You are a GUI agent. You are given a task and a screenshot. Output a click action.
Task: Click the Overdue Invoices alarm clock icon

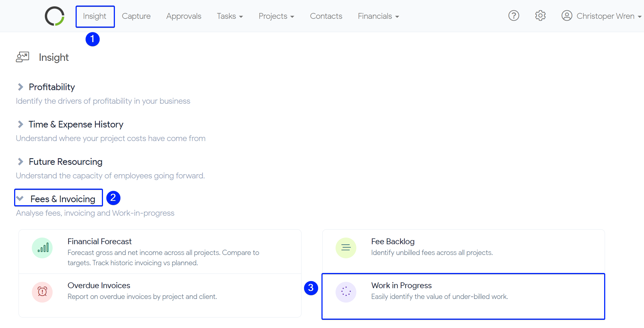click(x=42, y=292)
